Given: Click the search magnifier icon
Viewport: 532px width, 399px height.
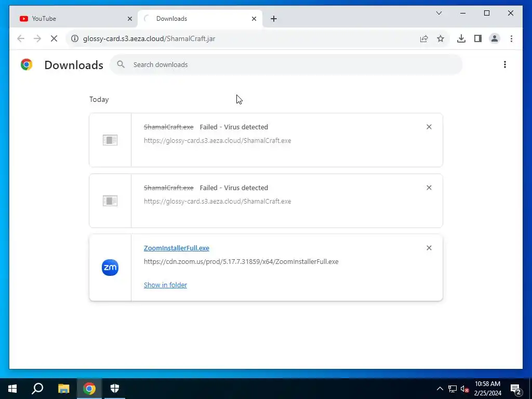Looking at the screenshot, I should pos(121,64).
